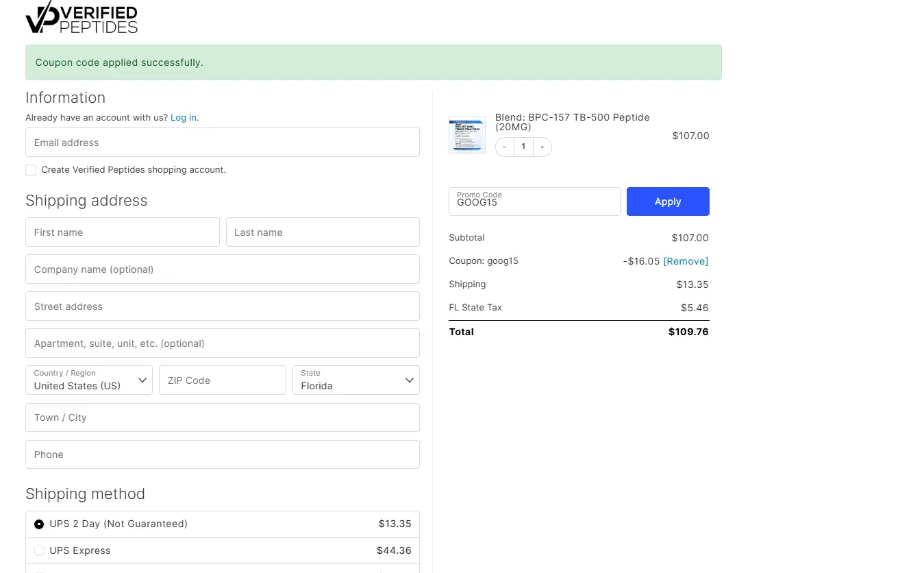Choose UPS Express shipping method
The width and height of the screenshot is (924, 573).
(39, 550)
